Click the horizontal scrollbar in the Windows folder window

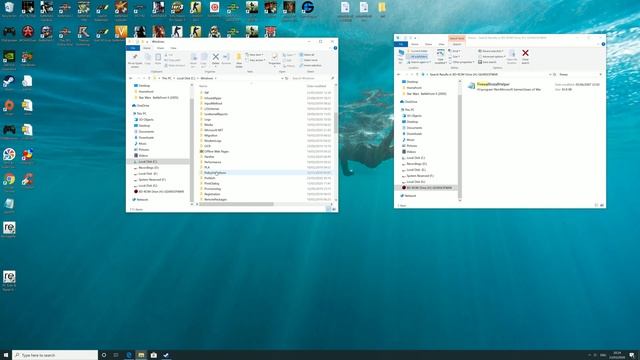tap(237, 204)
